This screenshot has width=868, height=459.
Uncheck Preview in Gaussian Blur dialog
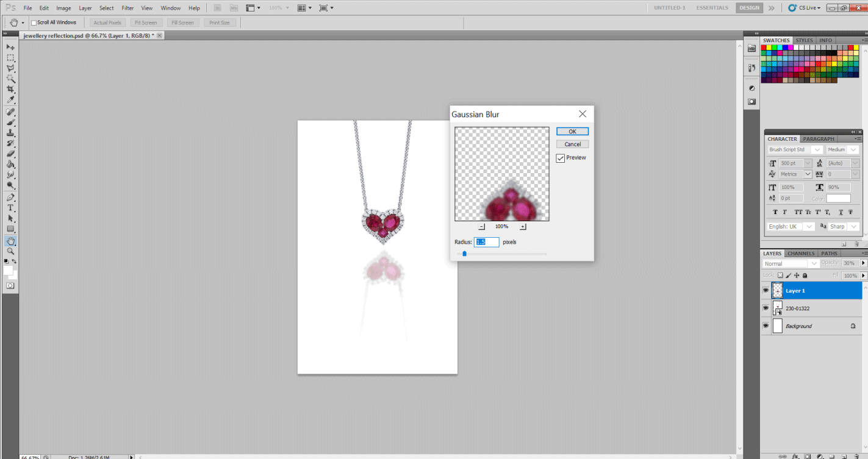click(561, 158)
